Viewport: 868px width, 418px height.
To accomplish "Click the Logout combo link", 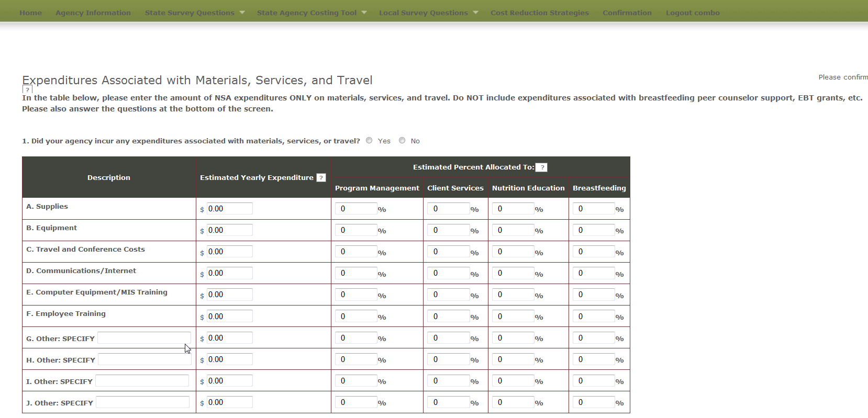I will [692, 13].
